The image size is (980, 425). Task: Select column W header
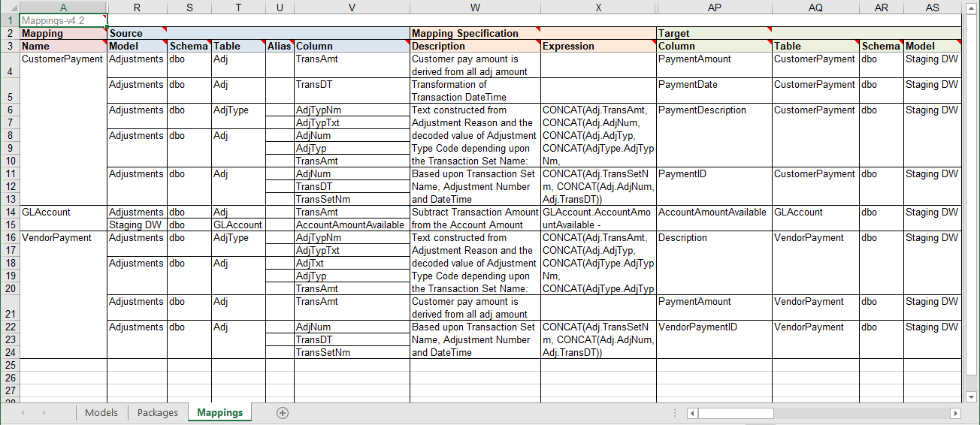click(x=475, y=8)
